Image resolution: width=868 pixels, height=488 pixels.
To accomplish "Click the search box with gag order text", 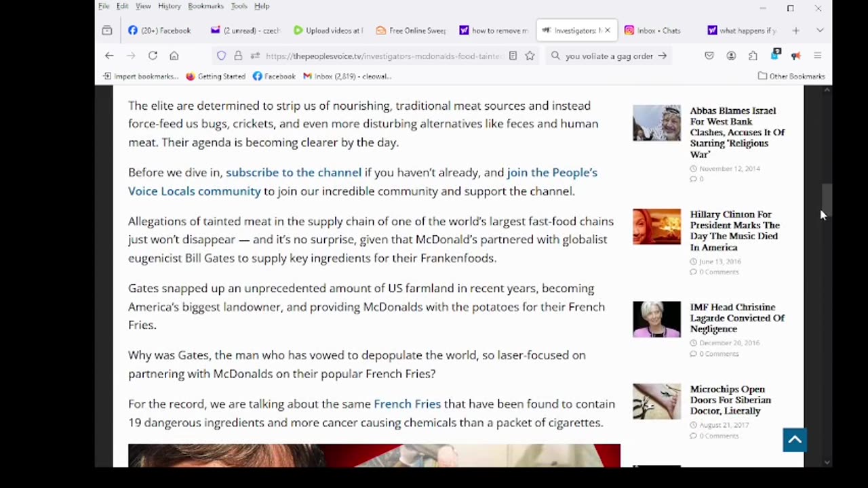I will tap(609, 56).
